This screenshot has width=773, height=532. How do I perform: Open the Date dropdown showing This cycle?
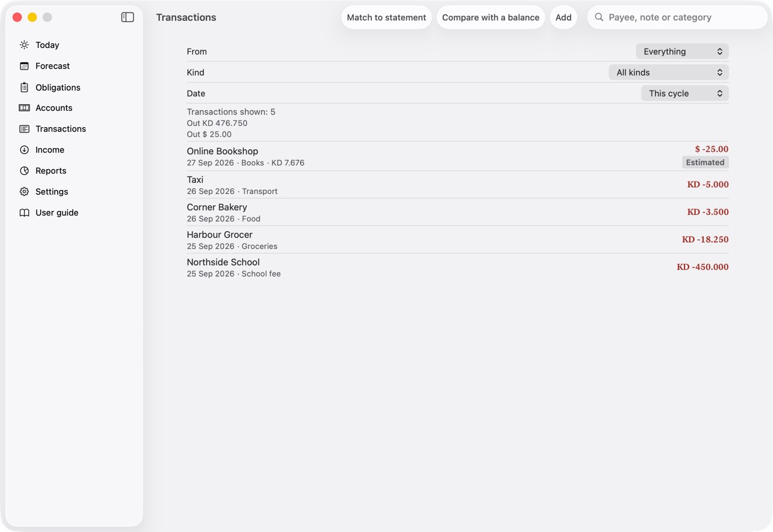click(x=685, y=93)
